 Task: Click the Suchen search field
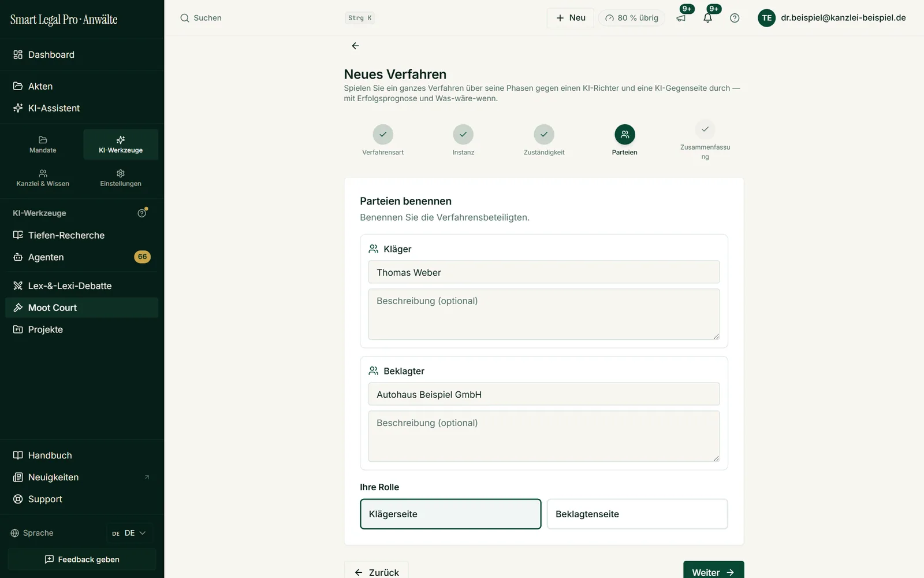(277, 18)
